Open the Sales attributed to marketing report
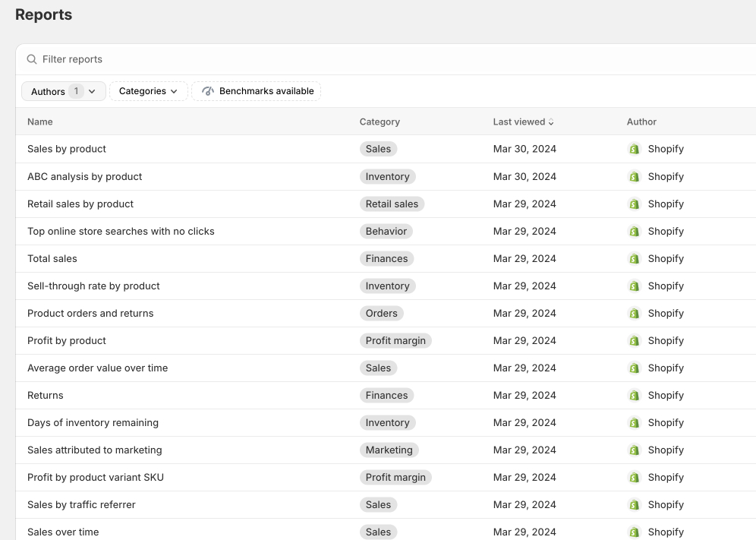 coord(94,450)
